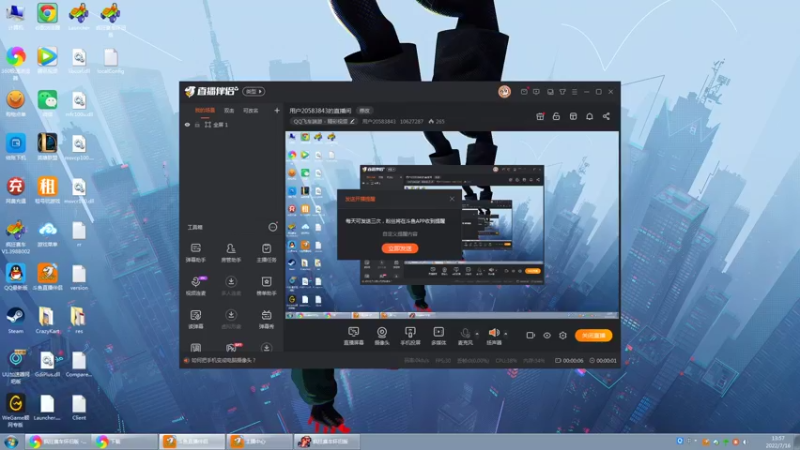Open the store icon in room header
Screen dimensions: 800x450
click(x=573, y=116)
